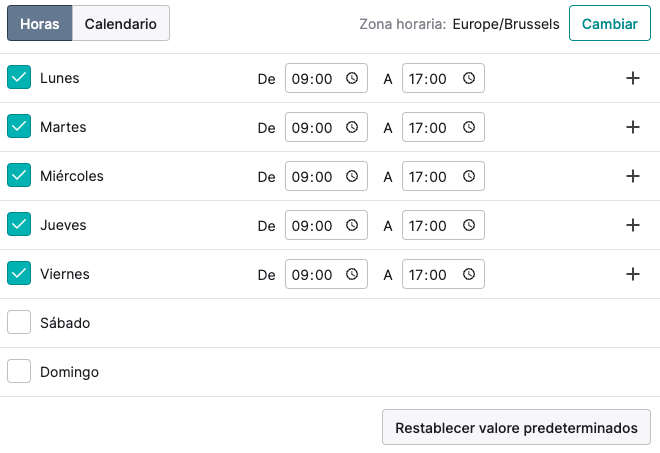Screen dimensions: 660x453
Task: Add another time range for Lunes
Action: pos(633,78)
